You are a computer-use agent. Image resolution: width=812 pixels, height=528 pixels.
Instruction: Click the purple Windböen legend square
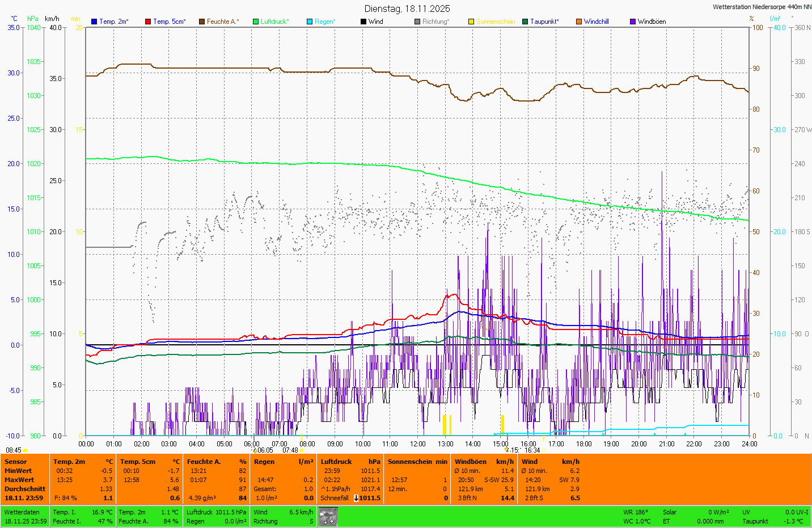click(x=633, y=22)
